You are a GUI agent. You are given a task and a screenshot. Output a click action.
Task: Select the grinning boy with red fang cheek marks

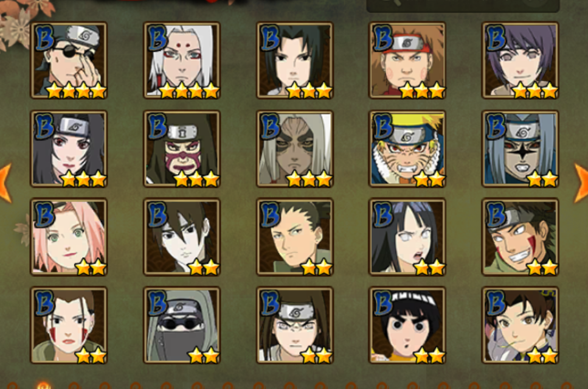pos(520,237)
